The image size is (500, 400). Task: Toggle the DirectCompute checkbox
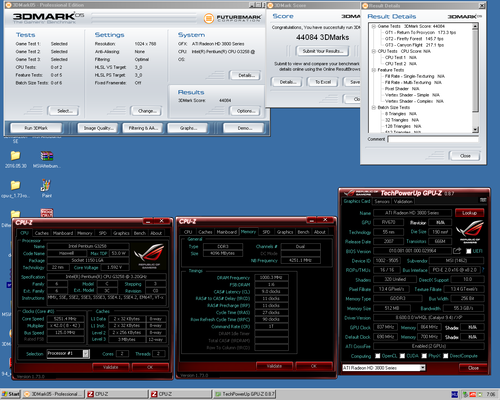pos(445,356)
